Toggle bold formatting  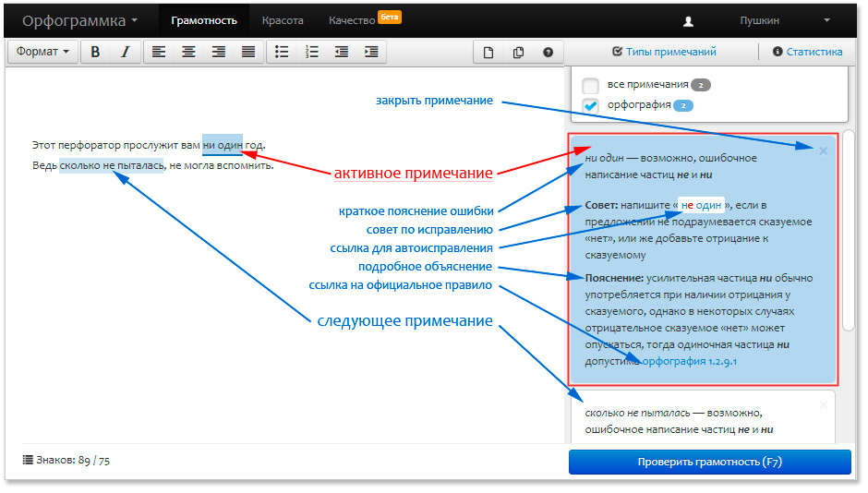[x=95, y=52]
